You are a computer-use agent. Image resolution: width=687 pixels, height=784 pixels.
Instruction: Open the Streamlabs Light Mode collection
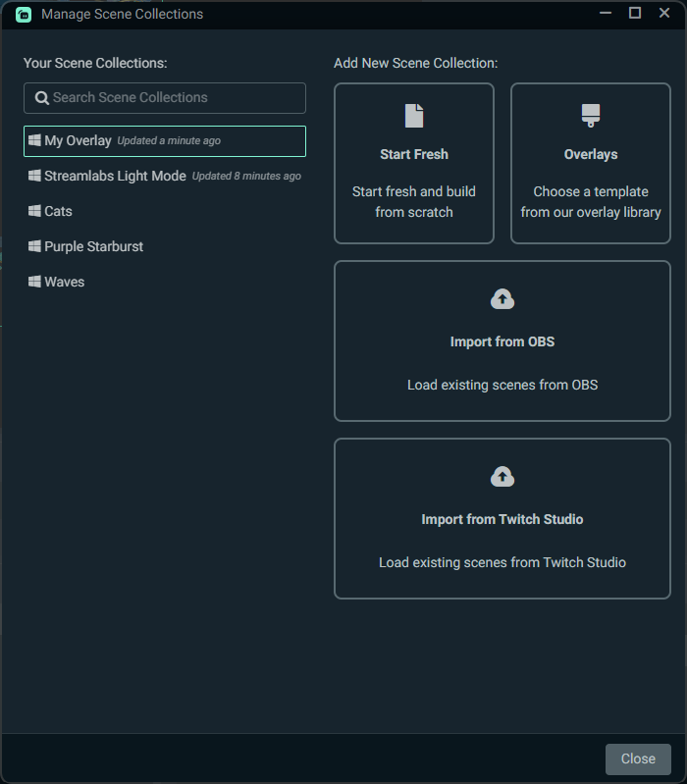click(165, 176)
